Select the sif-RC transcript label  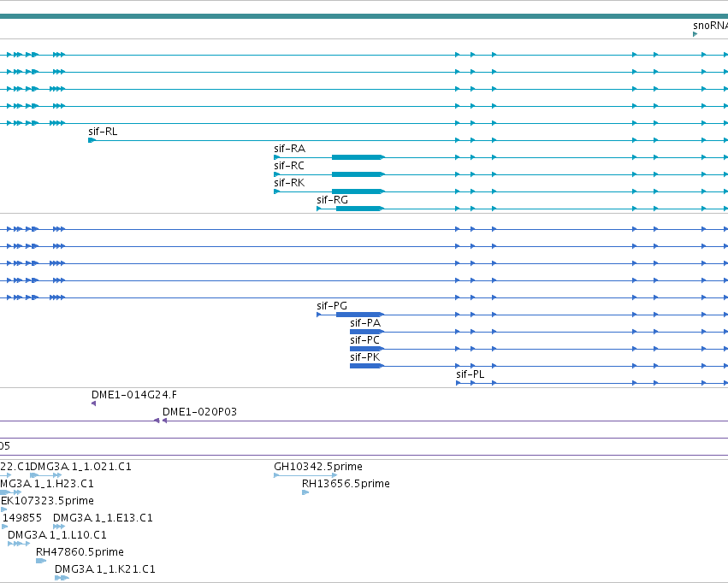point(289,166)
